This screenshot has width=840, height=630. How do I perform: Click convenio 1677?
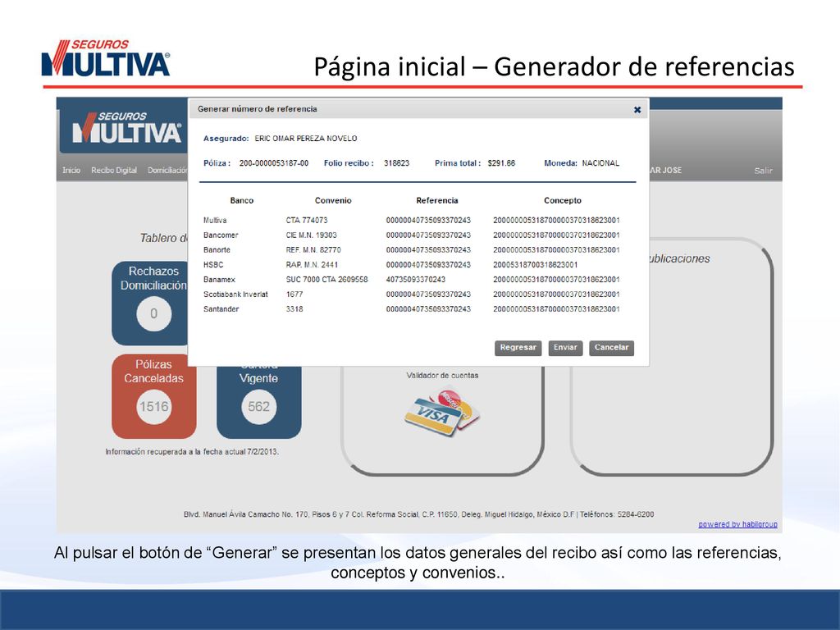294,294
